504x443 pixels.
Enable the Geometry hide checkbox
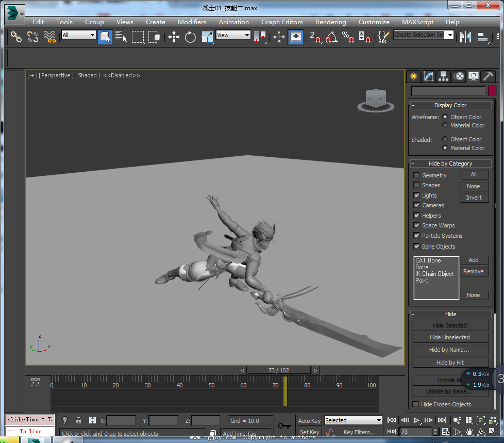click(x=416, y=175)
